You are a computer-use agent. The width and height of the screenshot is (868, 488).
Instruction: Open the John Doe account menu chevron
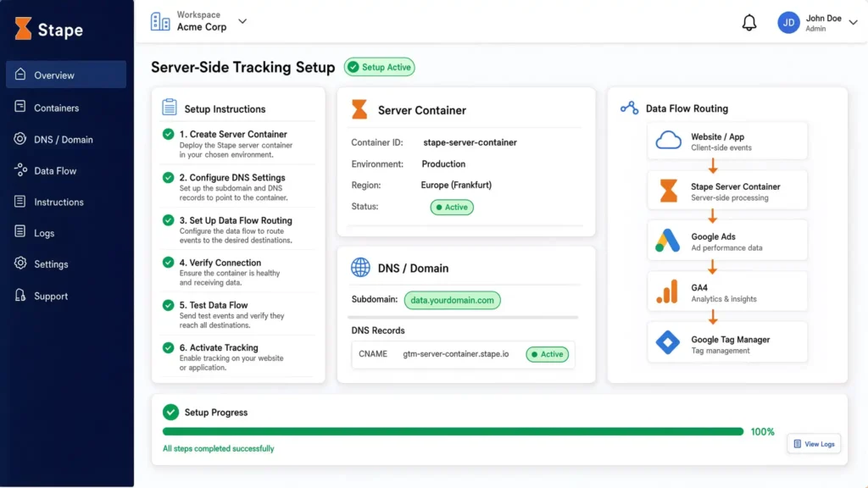click(x=853, y=23)
